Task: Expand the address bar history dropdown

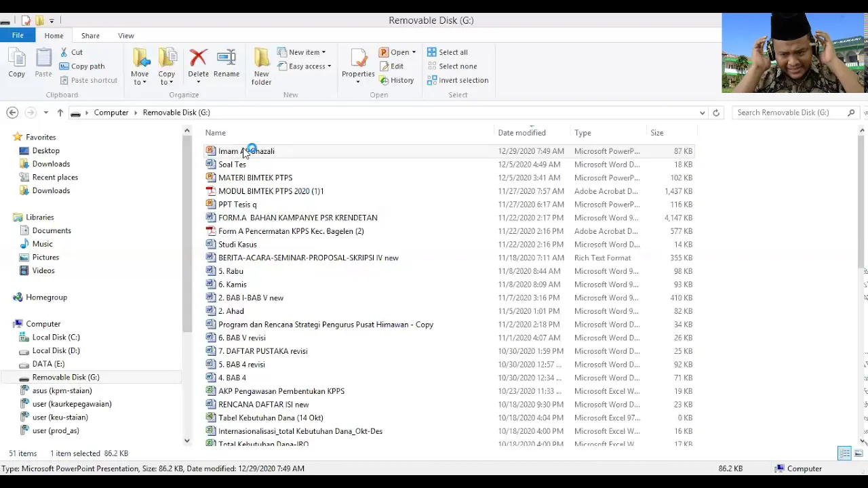Action: tap(702, 113)
